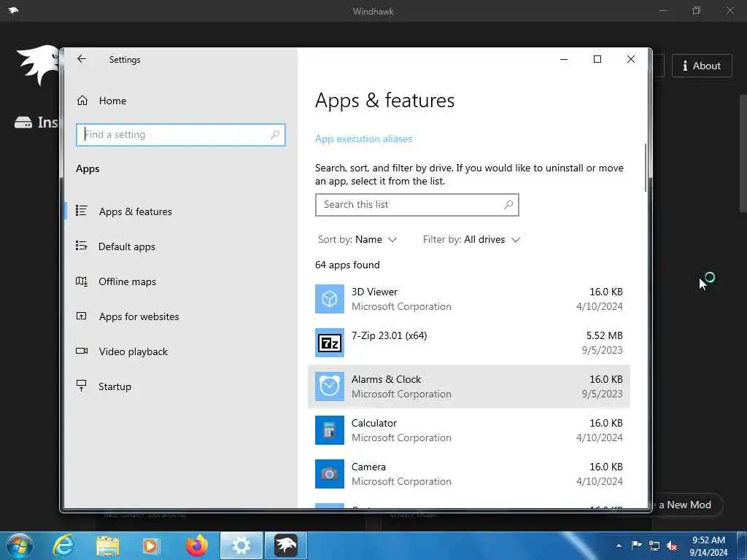This screenshot has width=747, height=560.
Task: Click the Search this list magnifier icon
Action: click(508, 204)
